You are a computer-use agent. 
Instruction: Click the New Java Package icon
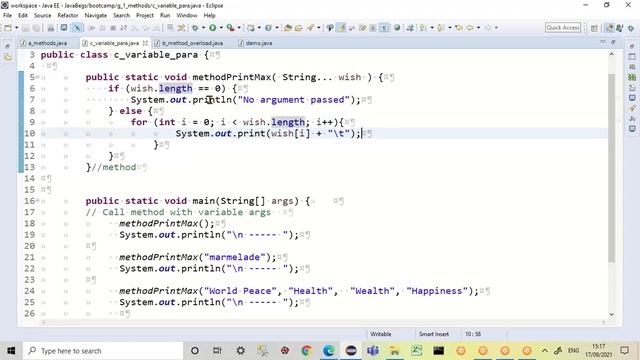pyautogui.click(x=251, y=28)
